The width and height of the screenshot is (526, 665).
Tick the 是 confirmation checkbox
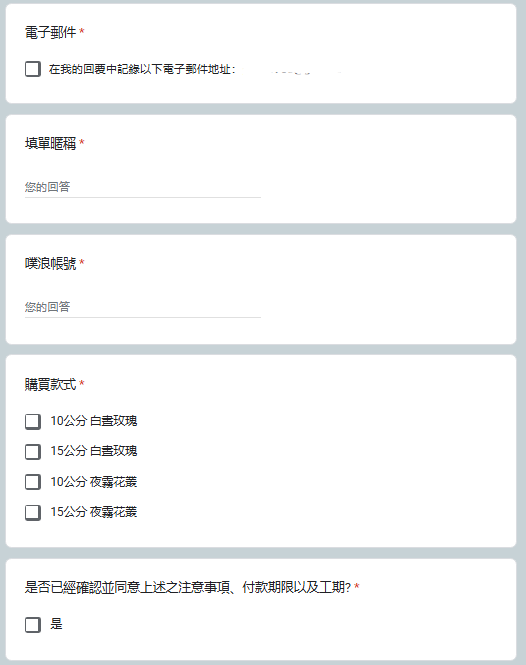click(x=33, y=625)
